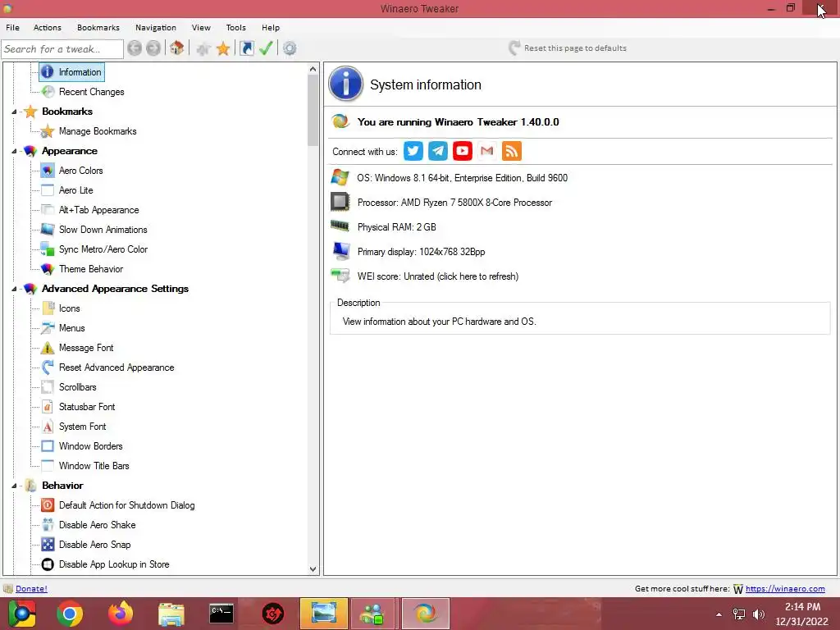Screen dimensions: 840x630
Task: Open the File menu
Action: click(x=12, y=27)
